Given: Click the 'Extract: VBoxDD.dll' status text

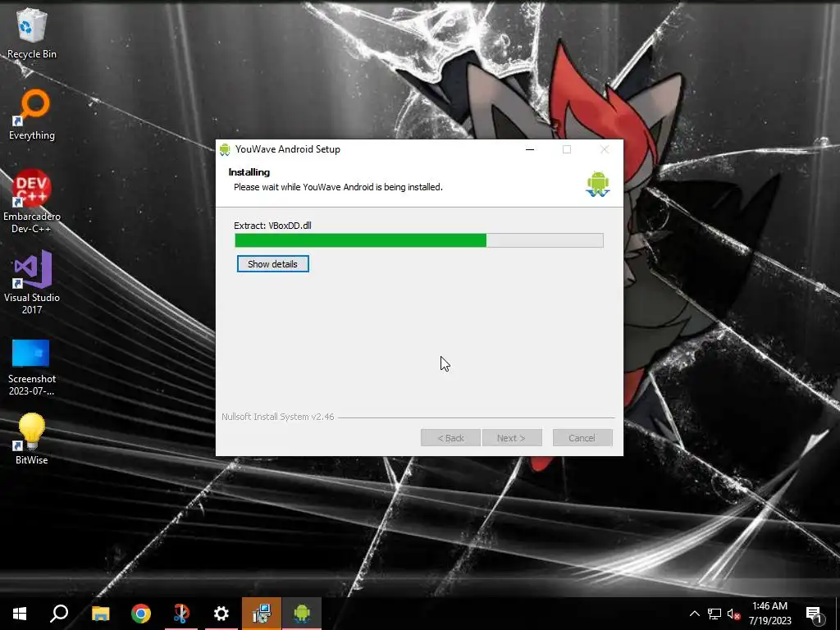Looking at the screenshot, I should click(x=272, y=226).
